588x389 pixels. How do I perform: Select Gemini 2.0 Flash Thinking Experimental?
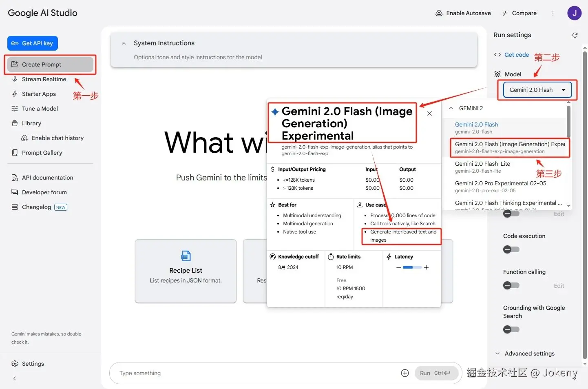click(x=504, y=204)
